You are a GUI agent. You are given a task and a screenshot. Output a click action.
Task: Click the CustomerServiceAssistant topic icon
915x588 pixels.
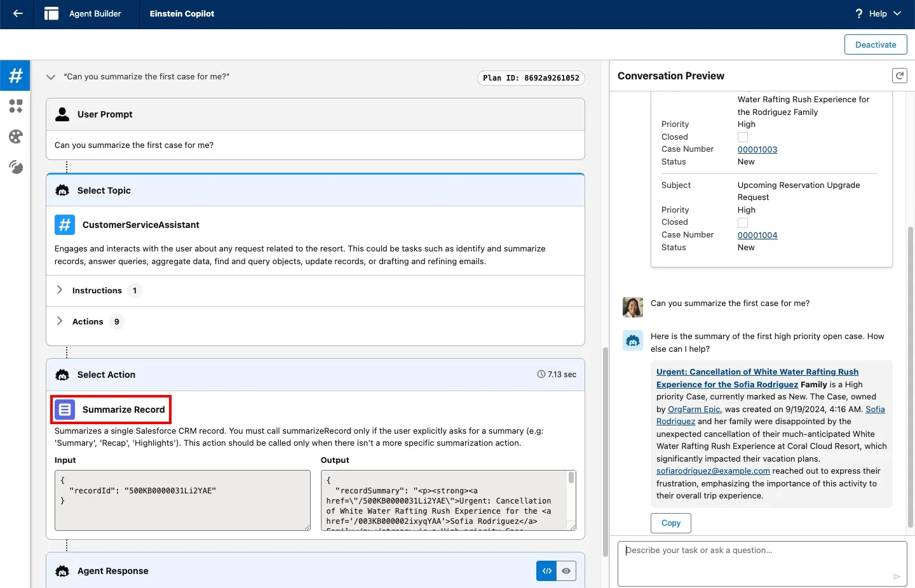[65, 225]
